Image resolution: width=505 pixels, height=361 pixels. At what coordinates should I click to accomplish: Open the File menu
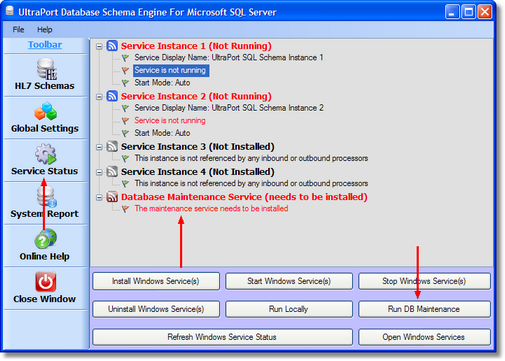coord(18,30)
